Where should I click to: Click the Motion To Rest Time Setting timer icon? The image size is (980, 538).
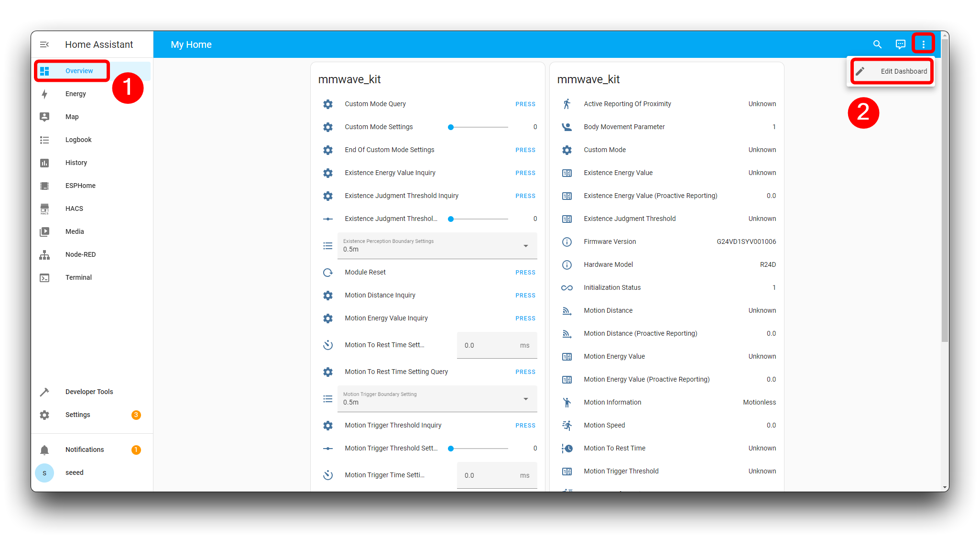328,345
